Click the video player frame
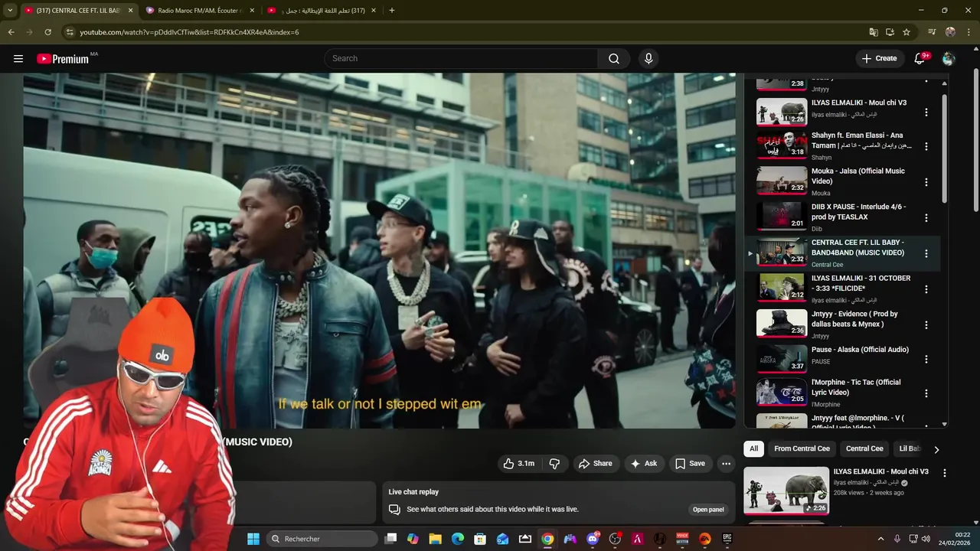The height and width of the screenshot is (551, 980). [379, 250]
